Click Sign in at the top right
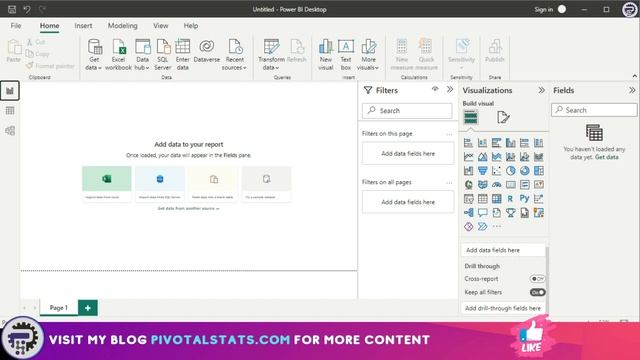The image size is (640, 360). 544,9
